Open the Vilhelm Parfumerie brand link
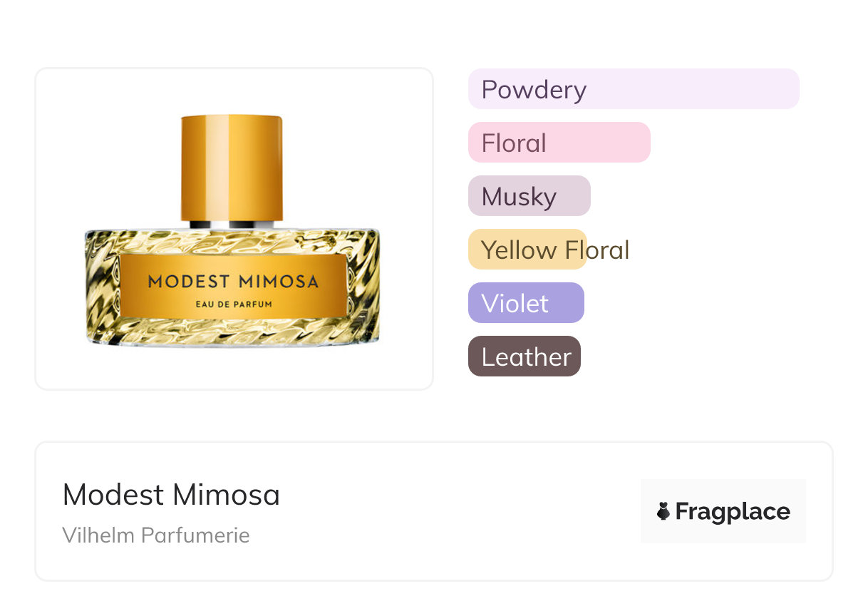This screenshot has height=616, width=868. pyautogui.click(x=156, y=535)
